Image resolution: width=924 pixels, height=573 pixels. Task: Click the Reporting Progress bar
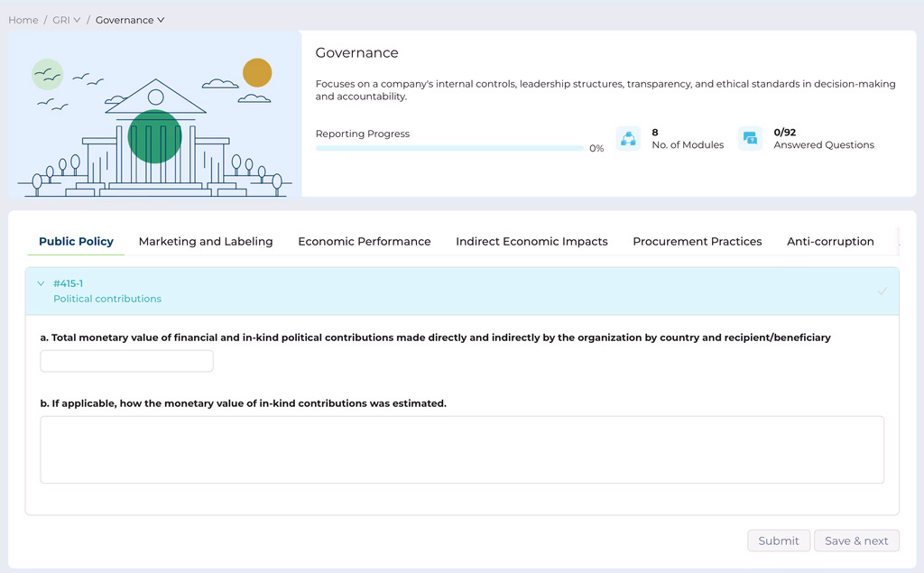(x=448, y=148)
